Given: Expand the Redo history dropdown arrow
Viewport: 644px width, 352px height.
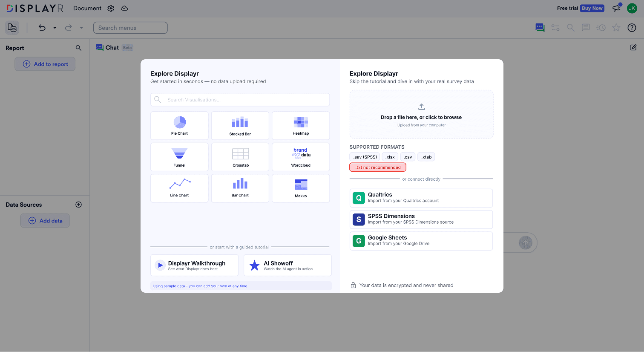Looking at the screenshot, I should (81, 28).
